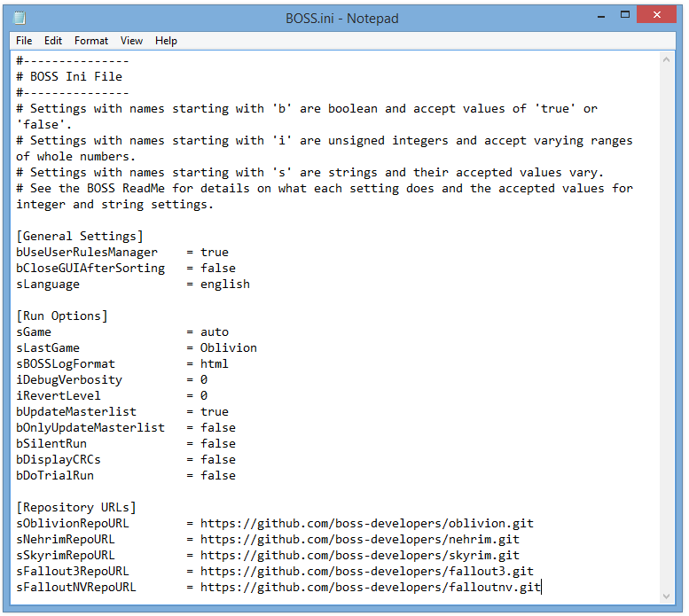The height and width of the screenshot is (616, 689).
Task: Click the [Run Options] section header
Action: [x=62, y=316]
